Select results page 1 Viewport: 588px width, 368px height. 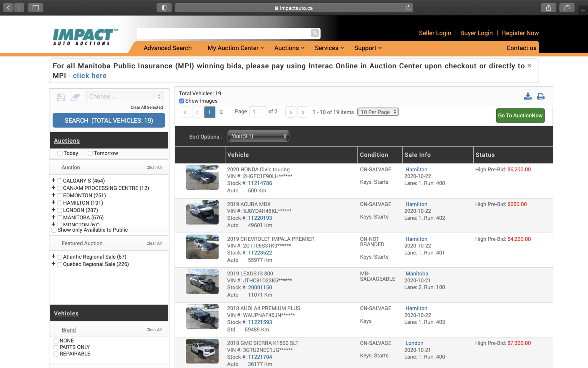[210, 112]
